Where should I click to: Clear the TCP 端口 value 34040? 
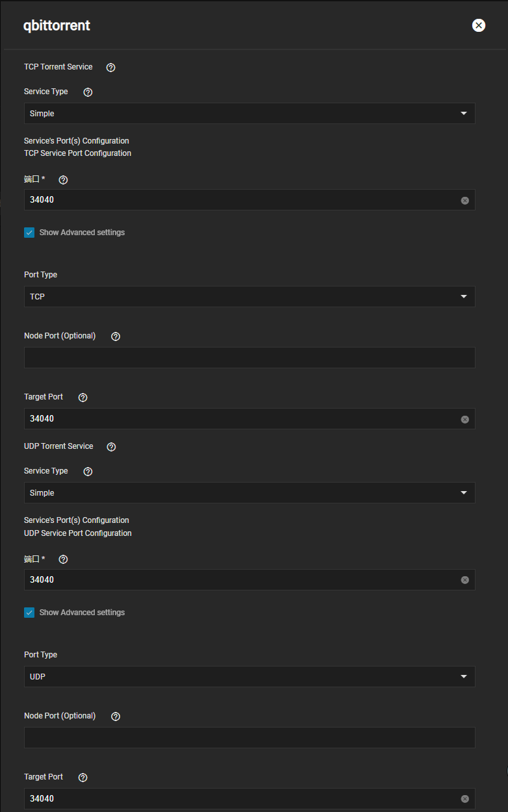click(x=464, y=200)
